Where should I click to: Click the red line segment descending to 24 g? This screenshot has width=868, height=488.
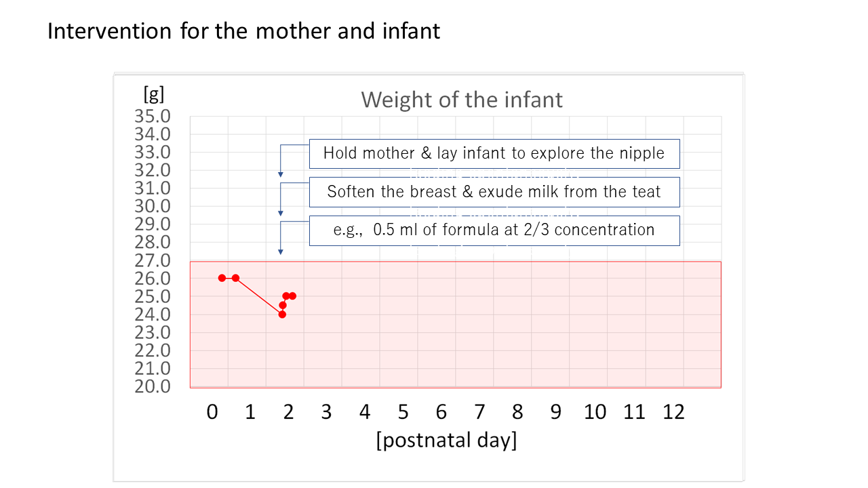point(259,296)
